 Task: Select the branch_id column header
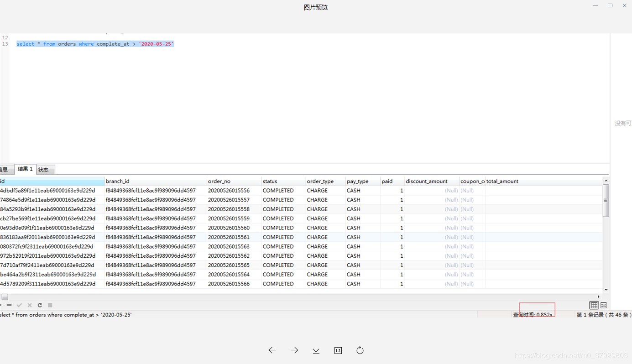click(x=156, y=181)
